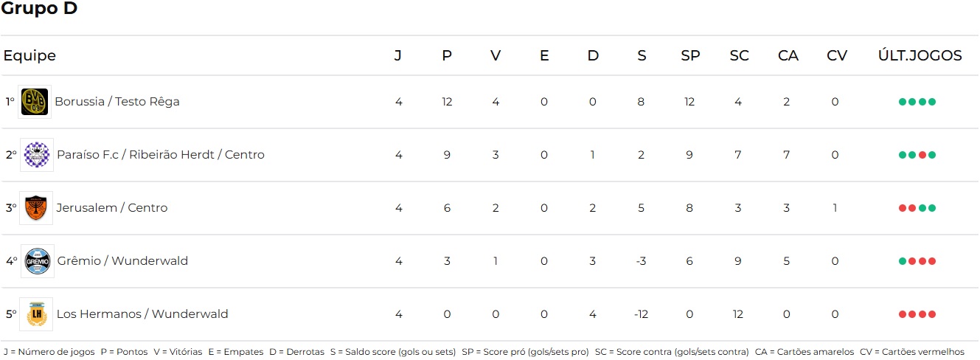This screenshot has height=360, width=980.
Task: Open Borussia / Testo Rêga team link
Action: (117, 102)
